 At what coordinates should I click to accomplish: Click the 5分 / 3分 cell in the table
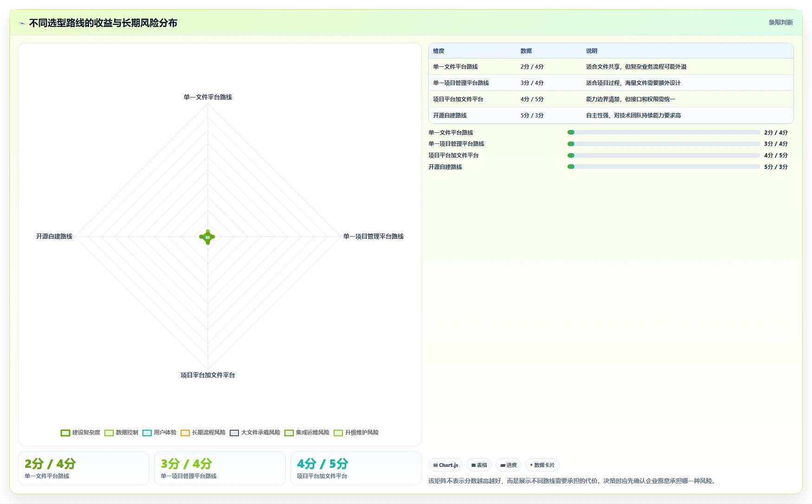tap(532, 116)
